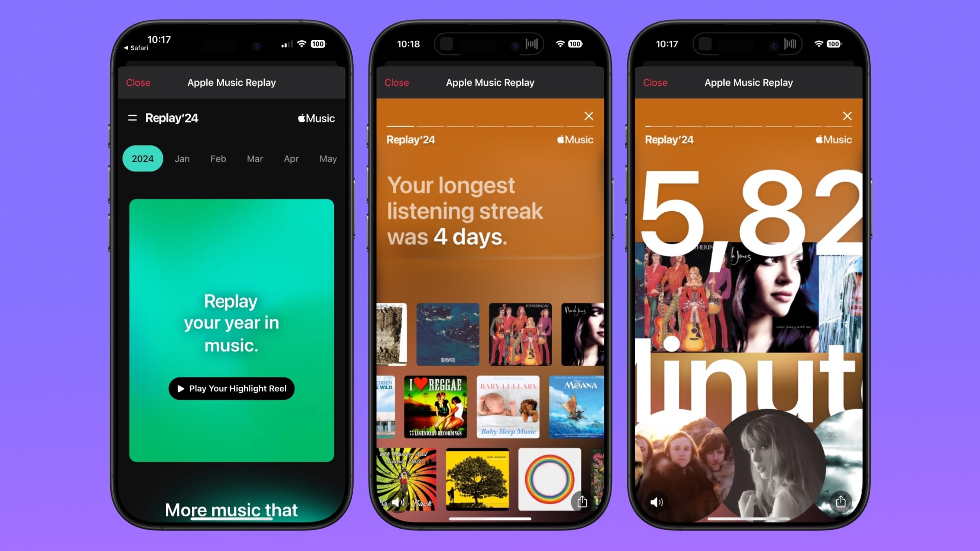
Task: Click the Baby Lullaby album thumbnail
Action: click(x=508, y=407)
